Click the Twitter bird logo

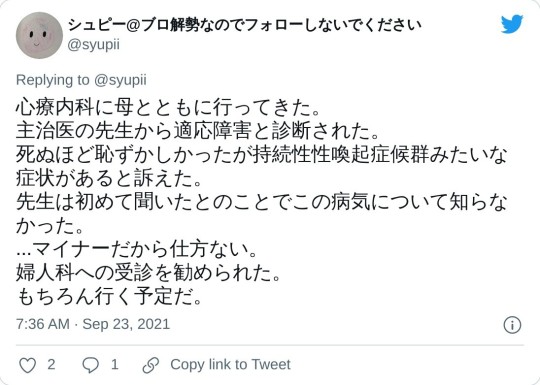pyautogui.click(x=512, y=24)
